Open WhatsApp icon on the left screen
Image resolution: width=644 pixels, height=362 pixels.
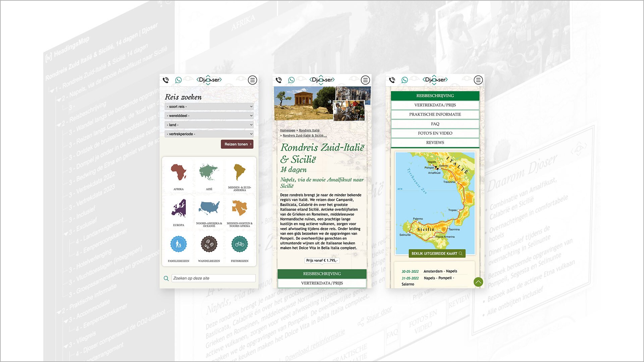pyautogui.click(x=178, y=80)
